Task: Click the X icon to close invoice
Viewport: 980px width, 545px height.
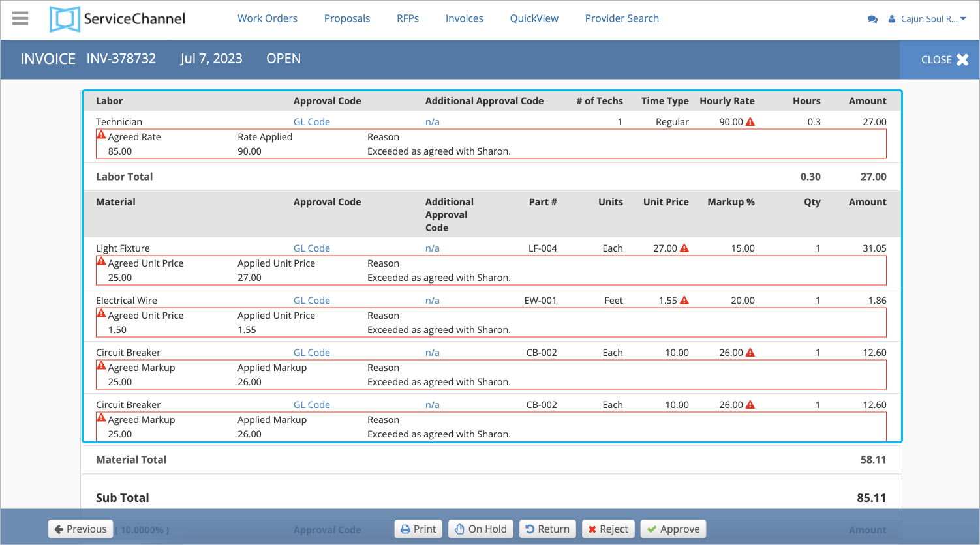Action: (962, 60)
